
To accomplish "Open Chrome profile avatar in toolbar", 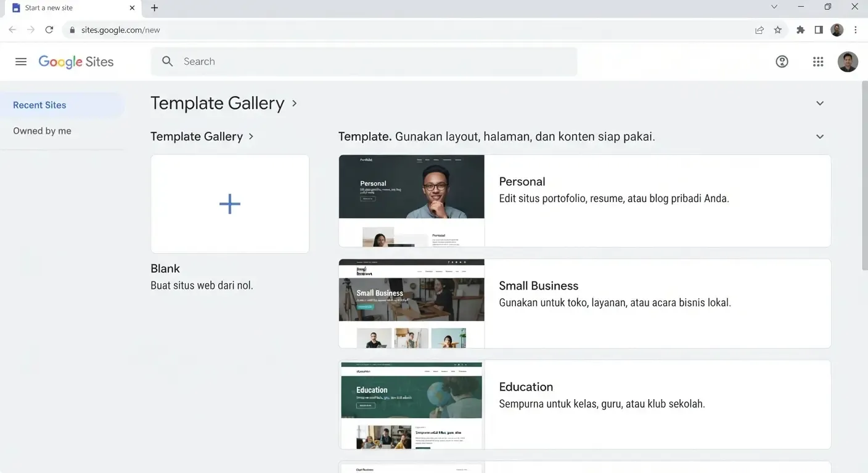I will [837, 30].
